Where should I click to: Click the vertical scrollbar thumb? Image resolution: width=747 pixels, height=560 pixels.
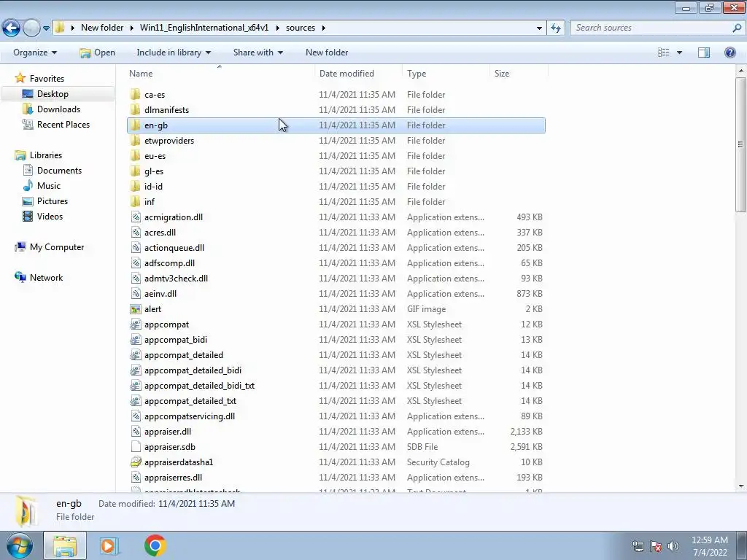pyautogui.click(x=740, y=144)
